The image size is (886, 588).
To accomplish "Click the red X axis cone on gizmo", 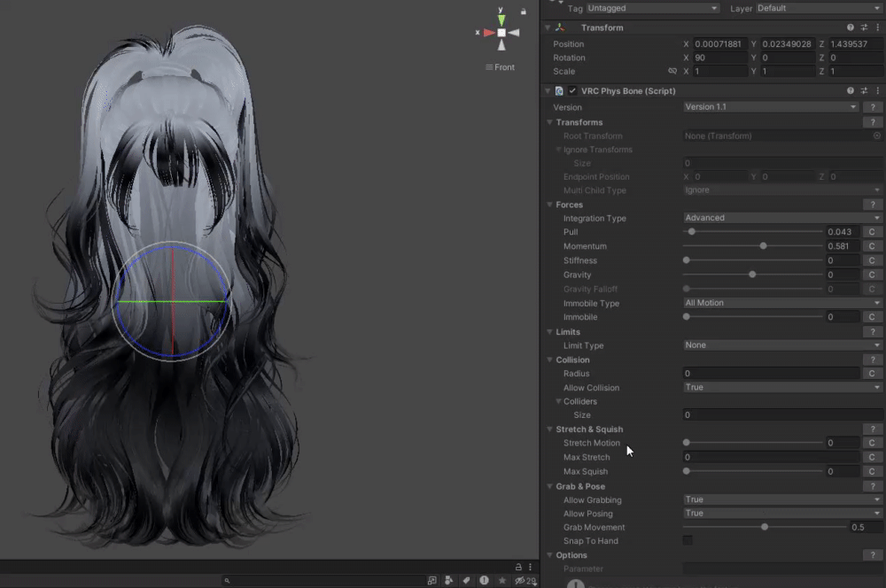I will pyautogui.click(x=488, y=33).
